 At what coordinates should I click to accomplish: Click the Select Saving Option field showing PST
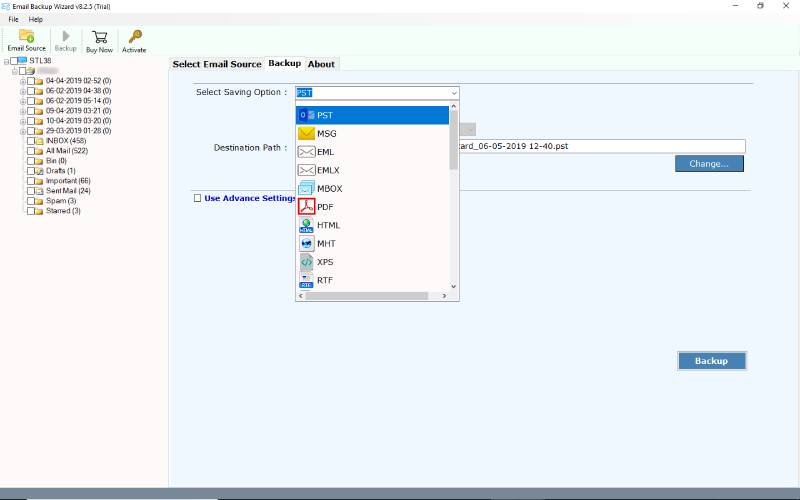(377, 93)
